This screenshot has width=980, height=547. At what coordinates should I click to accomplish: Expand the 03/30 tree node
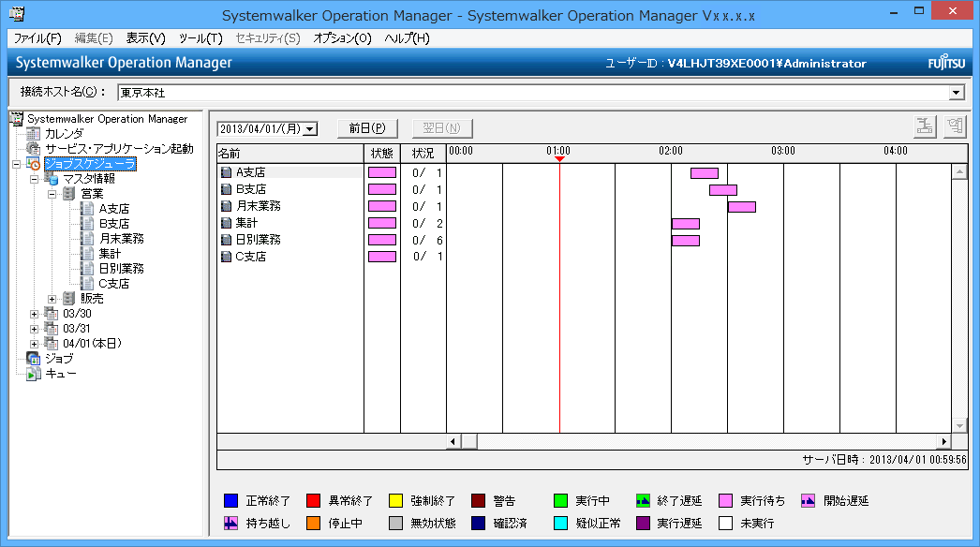tap(34, 315)
